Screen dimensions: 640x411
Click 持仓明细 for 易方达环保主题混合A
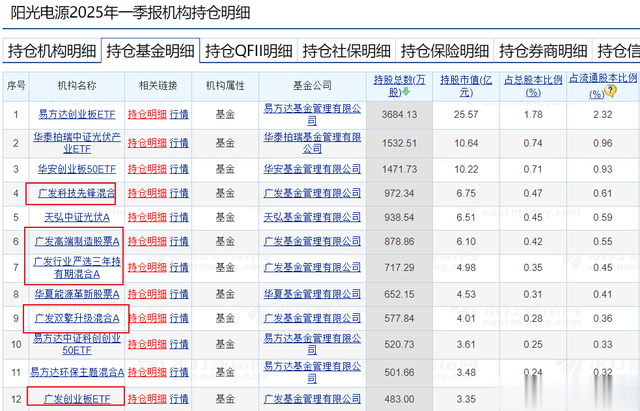(x=147, y=372)
